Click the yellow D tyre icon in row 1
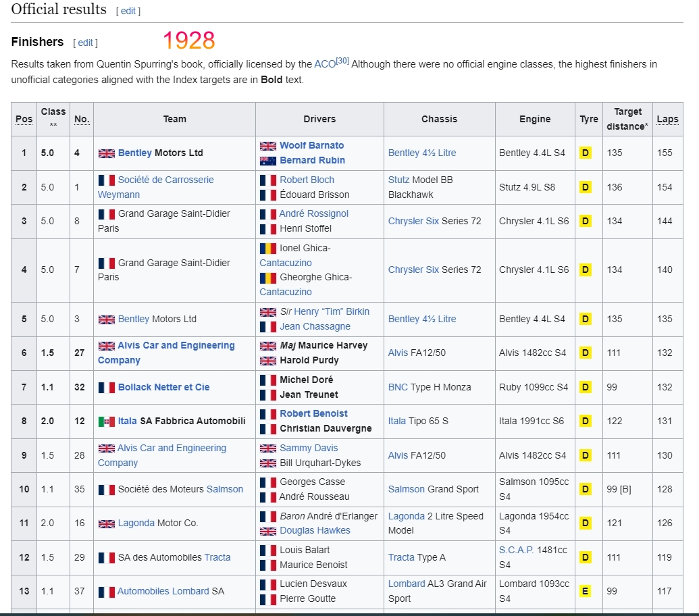Screen dimensions: 699x616 pyautogui.click(x=586, y=153)
